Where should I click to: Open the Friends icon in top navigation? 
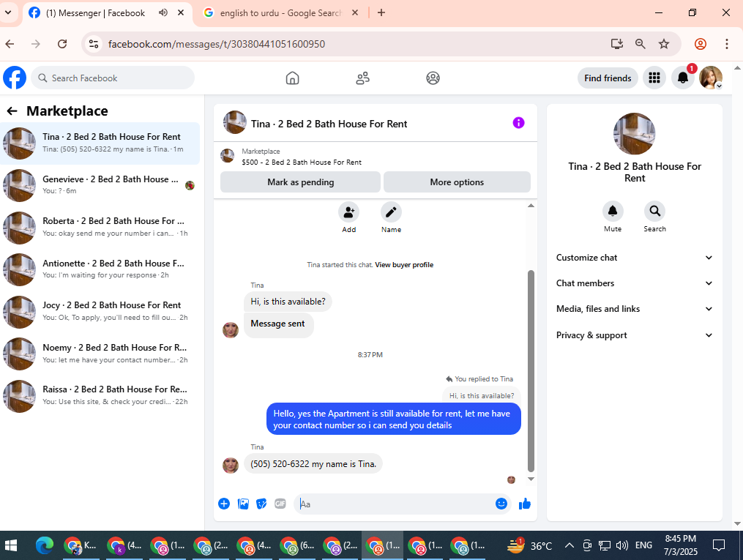(x=362, y=78)
